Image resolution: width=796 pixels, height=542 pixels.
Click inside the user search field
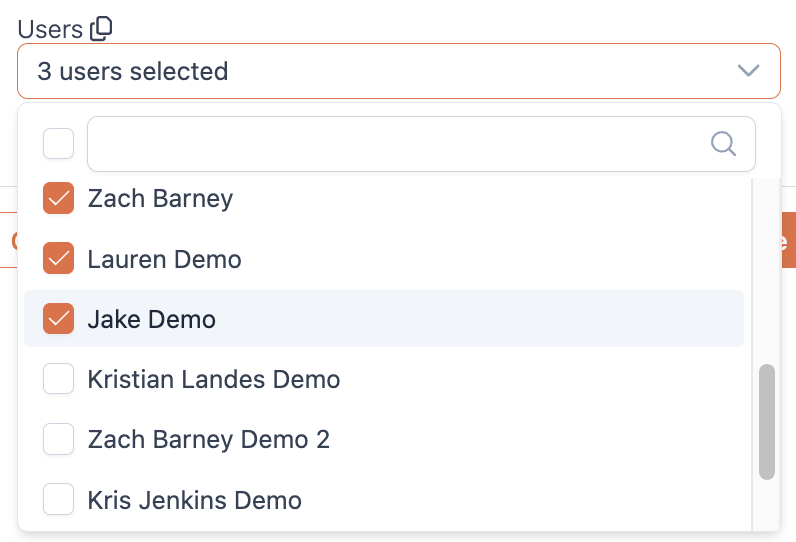(395, 144)
